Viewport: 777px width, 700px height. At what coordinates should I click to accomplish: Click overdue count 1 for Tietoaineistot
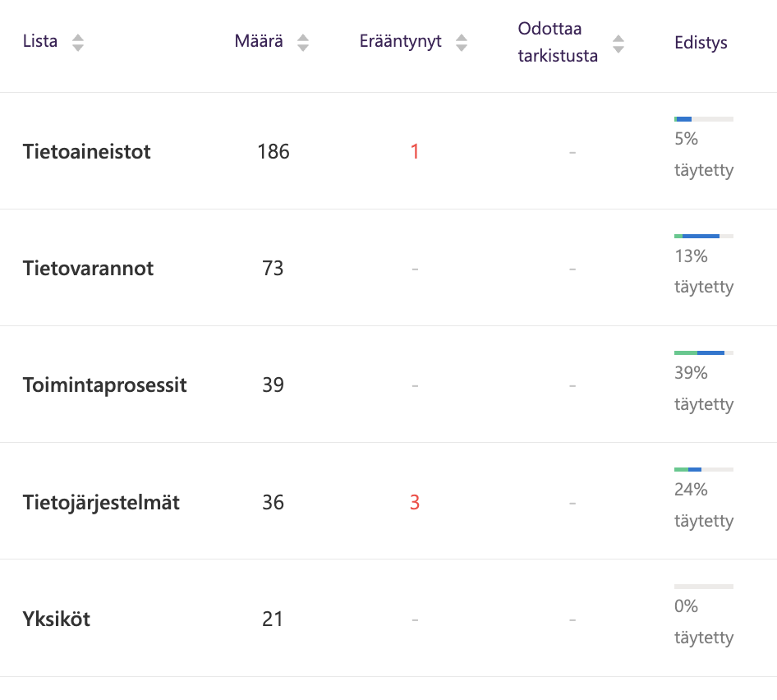pyautogui.click(x=415, y=152)
